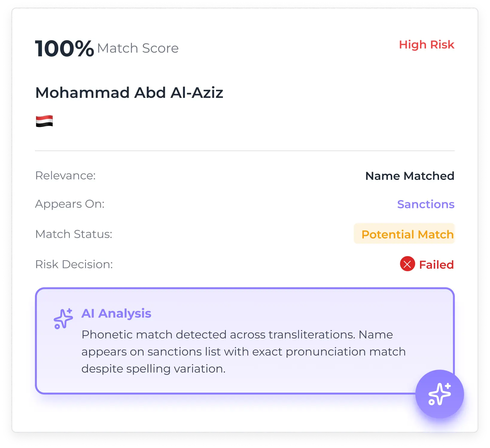Click the Match Status field label
Screen dimensions: 490x448
(x=74, y=234)
